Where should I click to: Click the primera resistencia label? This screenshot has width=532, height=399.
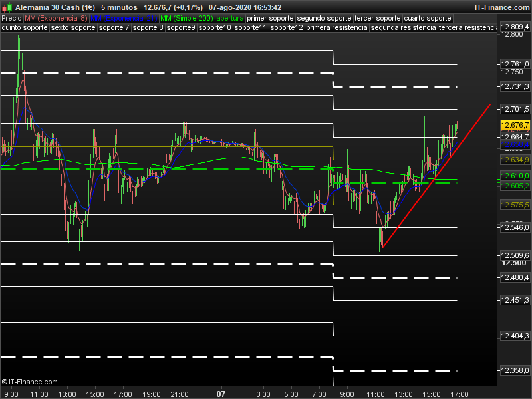[336, 28]
